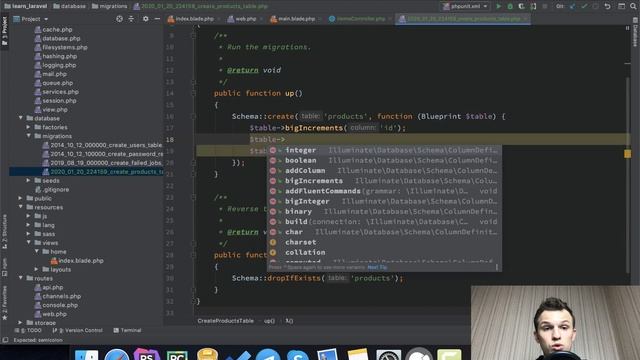This screenshot has width=640, height=360.
Task: Run with coverage icon in toolbar
Action: (521, 6)
